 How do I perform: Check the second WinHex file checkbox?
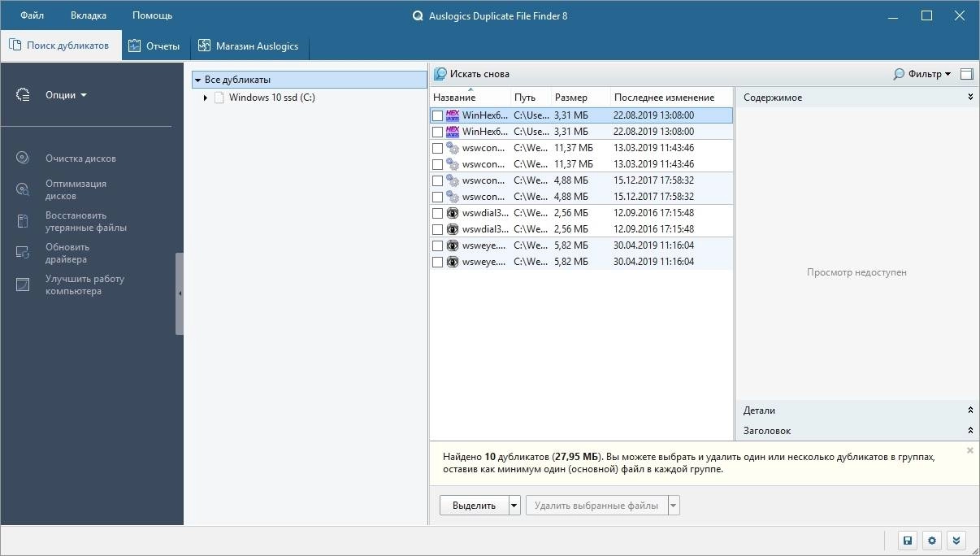tap(438, 132)
